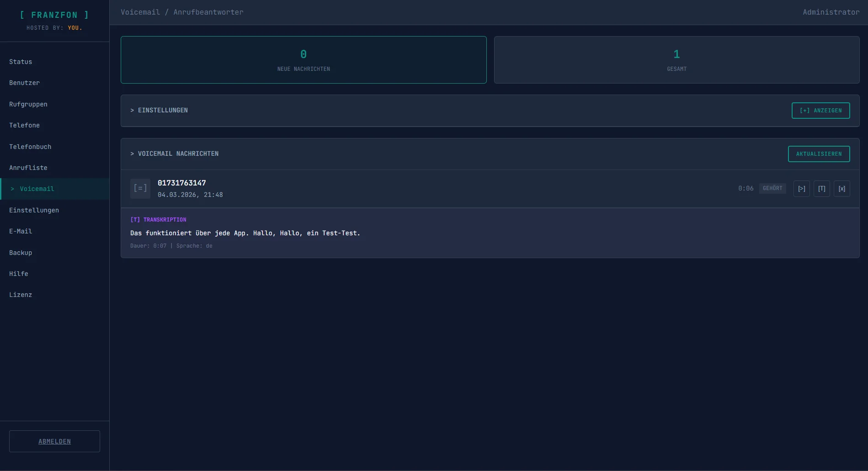Show the Anrufliste call log
The image size is (868, 471).
pyautogui.click(x=28, y=168)
